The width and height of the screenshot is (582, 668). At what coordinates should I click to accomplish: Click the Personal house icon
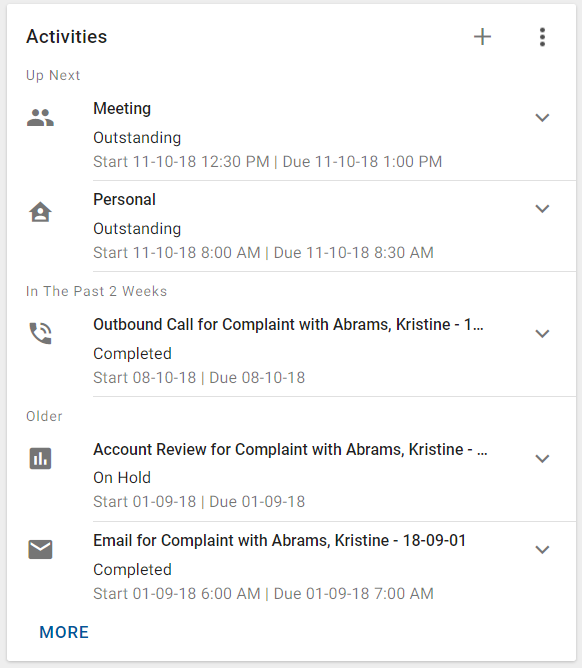coord(40,212)
